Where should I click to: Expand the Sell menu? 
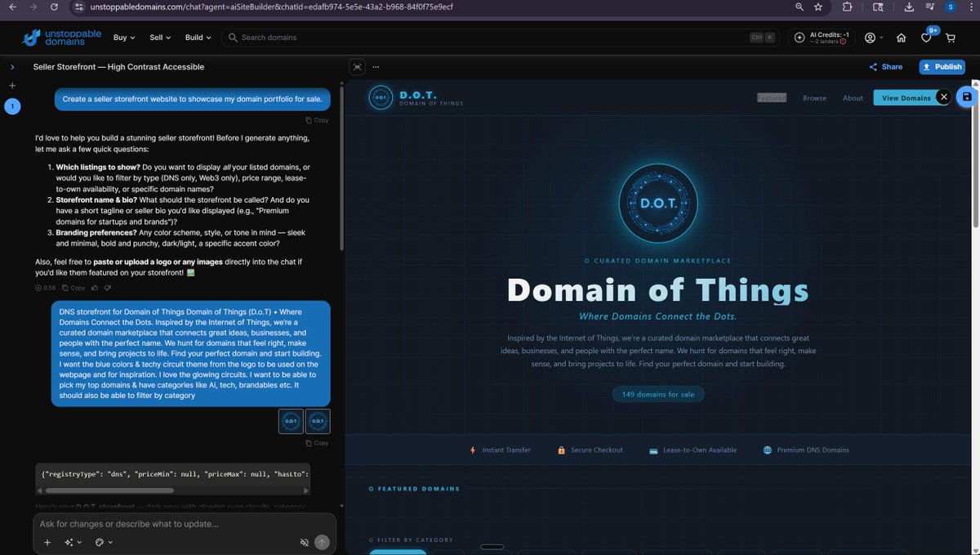point(160,38)
